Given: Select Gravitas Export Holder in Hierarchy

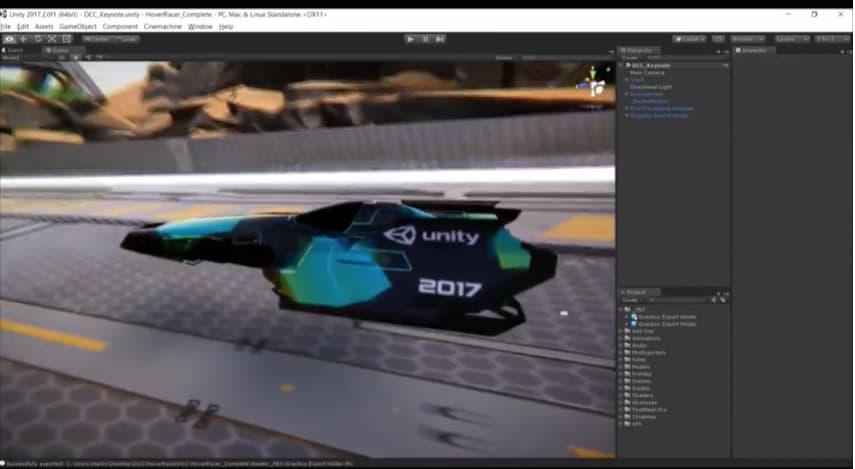Looking at the screenshot, I should [659, 115].
